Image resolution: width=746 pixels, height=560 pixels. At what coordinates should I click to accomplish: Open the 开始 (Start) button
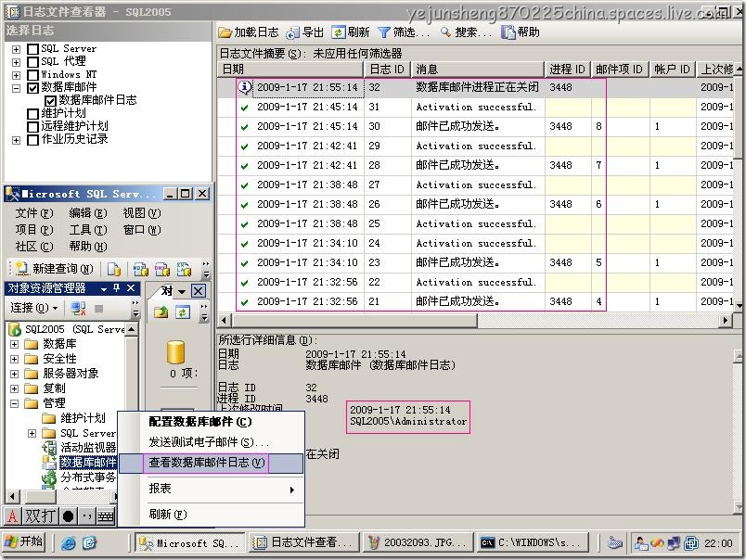[x=24, y=542]
